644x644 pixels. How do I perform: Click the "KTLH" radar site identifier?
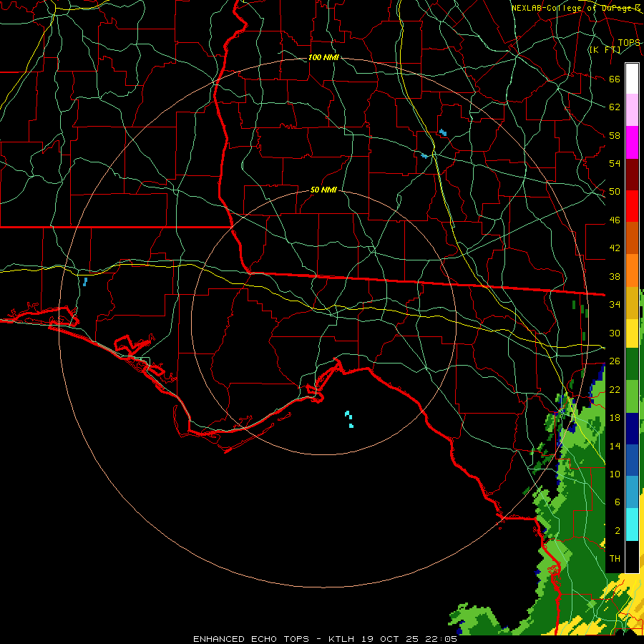(x=341, y=639)
